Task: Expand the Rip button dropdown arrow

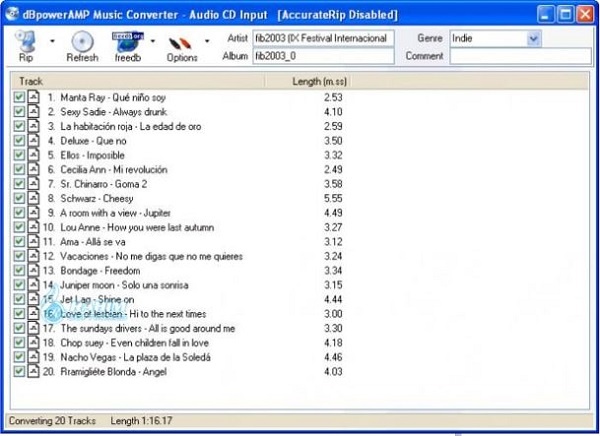Action: (51, 42)
